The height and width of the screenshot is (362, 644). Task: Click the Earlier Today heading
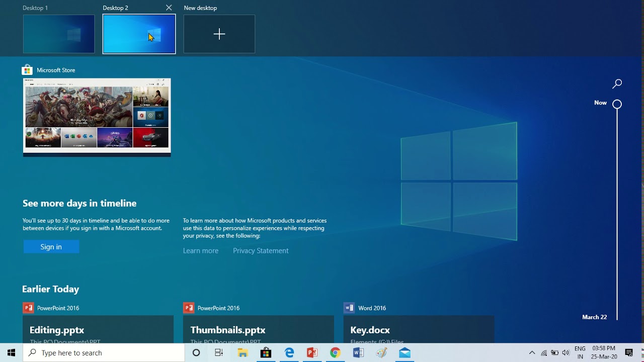click(x=51, y=289)
